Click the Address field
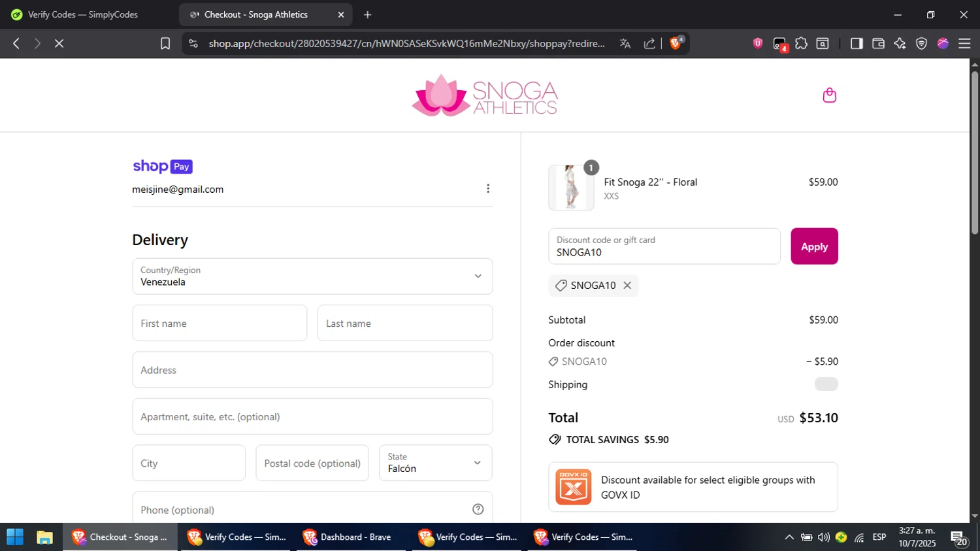 pyautogui.click(x=312, y=370)
